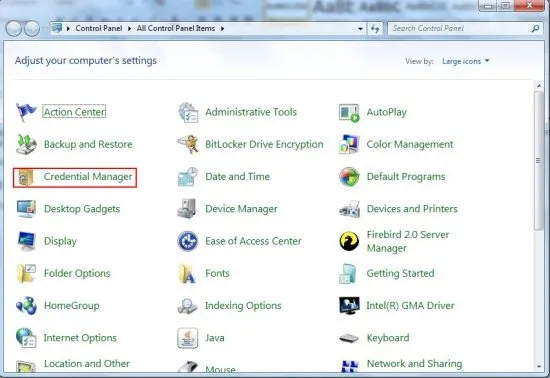This screenshot has height=378, width=550.
Task: Select Control Panel in the breadcrumb path
Action: (x=99, y=28)
